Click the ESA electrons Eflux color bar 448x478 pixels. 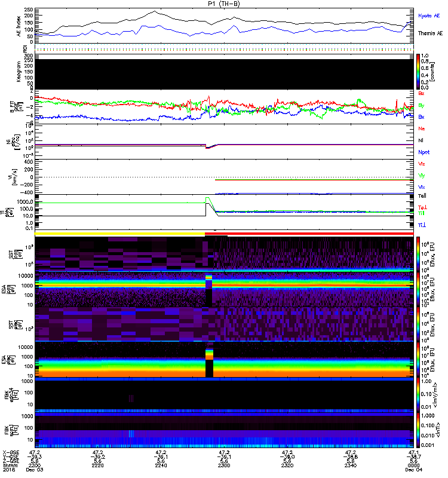coord(418,360)
